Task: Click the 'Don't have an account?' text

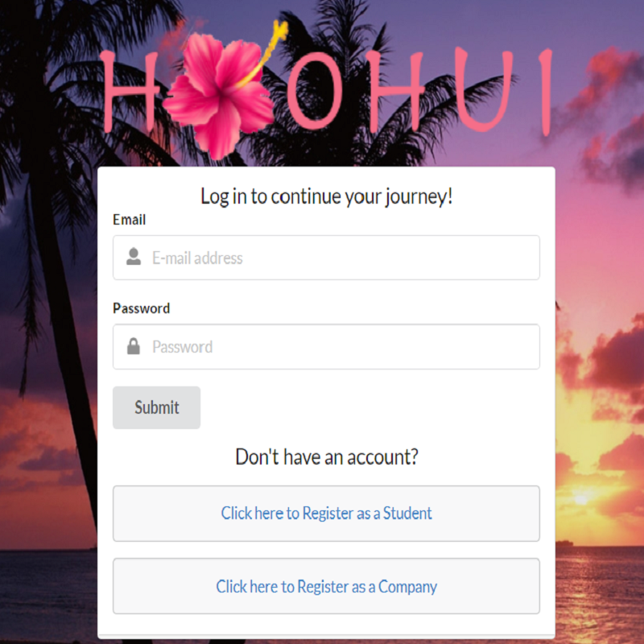Action: point(327,456)
